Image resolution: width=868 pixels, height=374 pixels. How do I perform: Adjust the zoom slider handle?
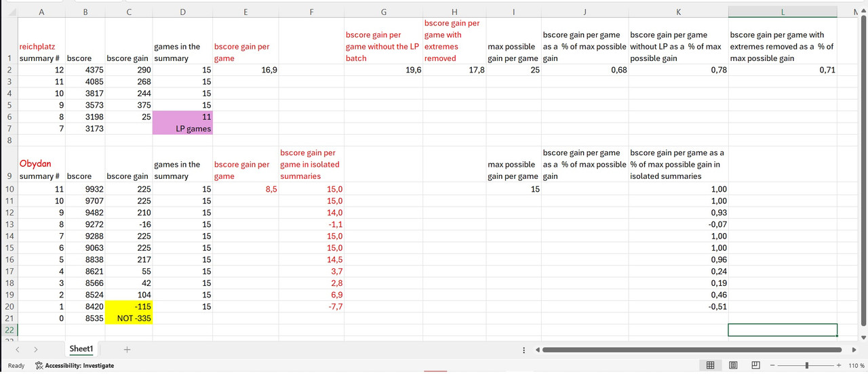click(806, 365)
